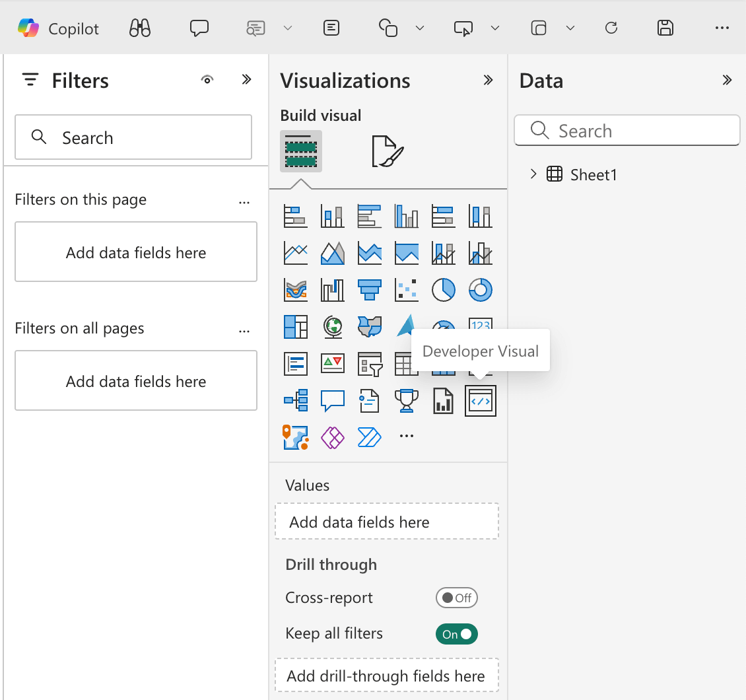The image size is (746, 700).
Task: Open the binoculars explore icon
Action: [x=140, y=28]
